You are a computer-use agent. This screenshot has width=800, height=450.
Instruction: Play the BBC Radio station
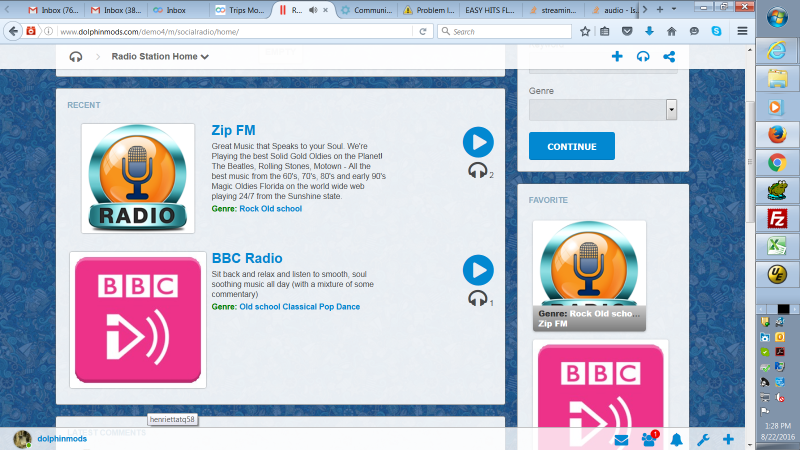click(x=478, y=270)
